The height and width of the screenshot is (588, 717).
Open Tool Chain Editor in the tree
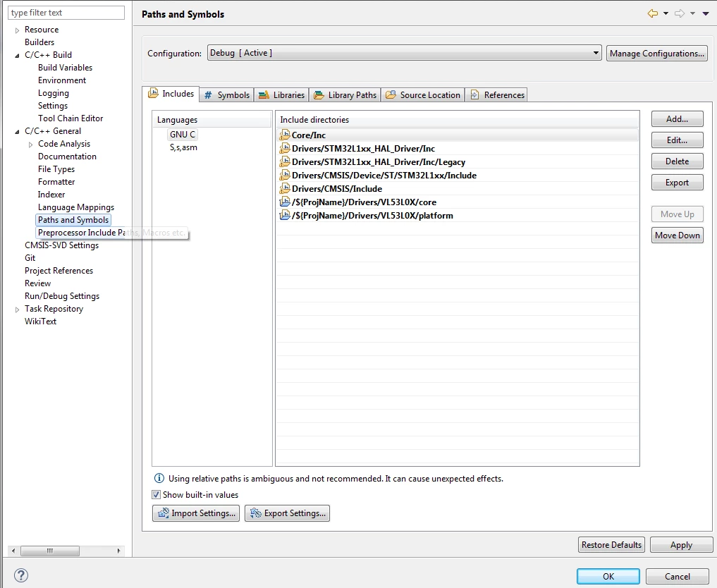point(71,118)
